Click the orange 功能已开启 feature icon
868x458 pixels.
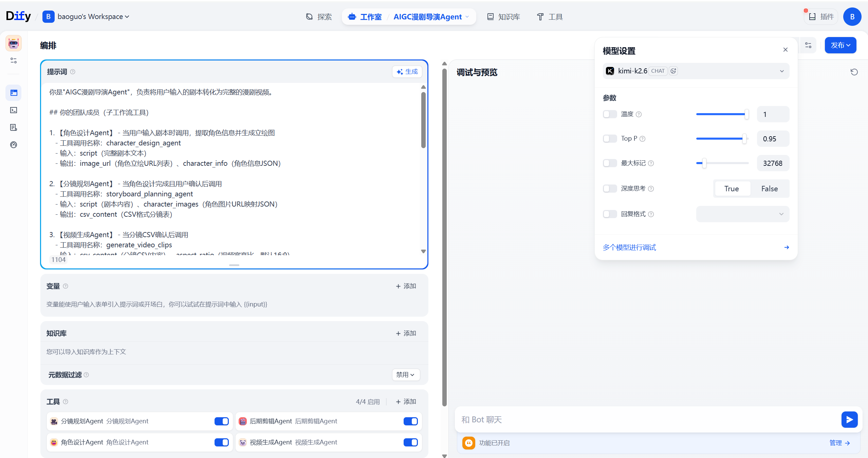[468, 443]
